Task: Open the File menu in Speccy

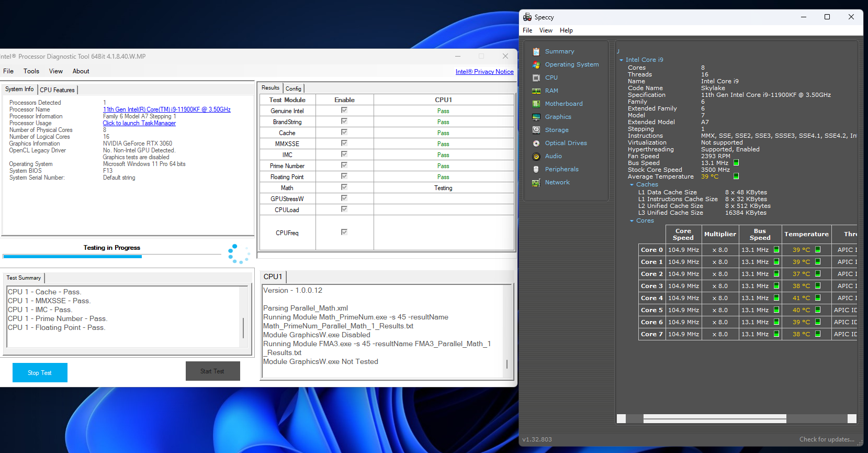Action: pyautogui.click(x=527, y=30)
